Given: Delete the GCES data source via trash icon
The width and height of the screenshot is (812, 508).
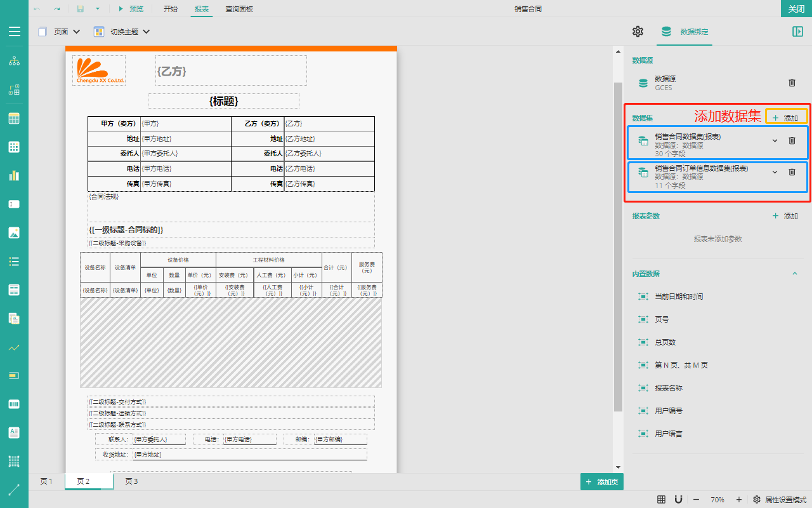Looking at the screenshot, I should (792, 83).
